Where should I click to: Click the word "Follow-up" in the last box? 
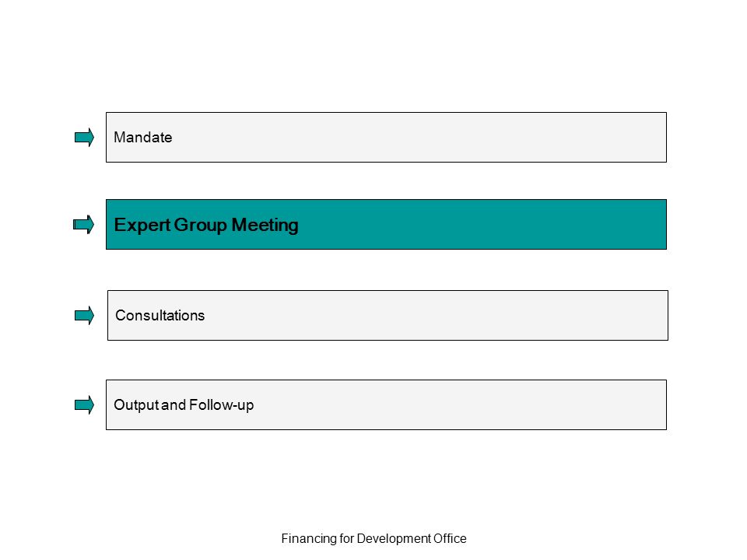[222, 404]
